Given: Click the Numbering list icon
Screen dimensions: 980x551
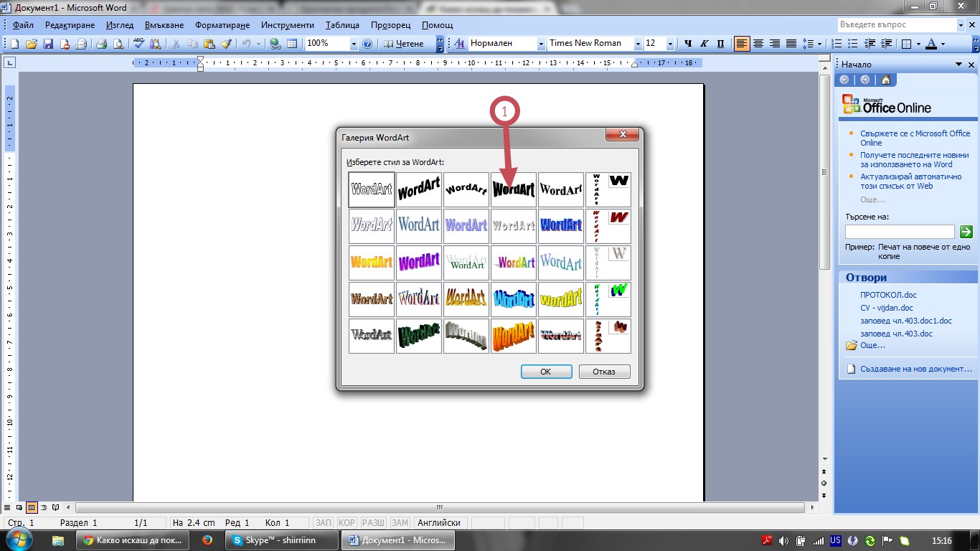Looking at the screenshot, I should coord(837,44).
